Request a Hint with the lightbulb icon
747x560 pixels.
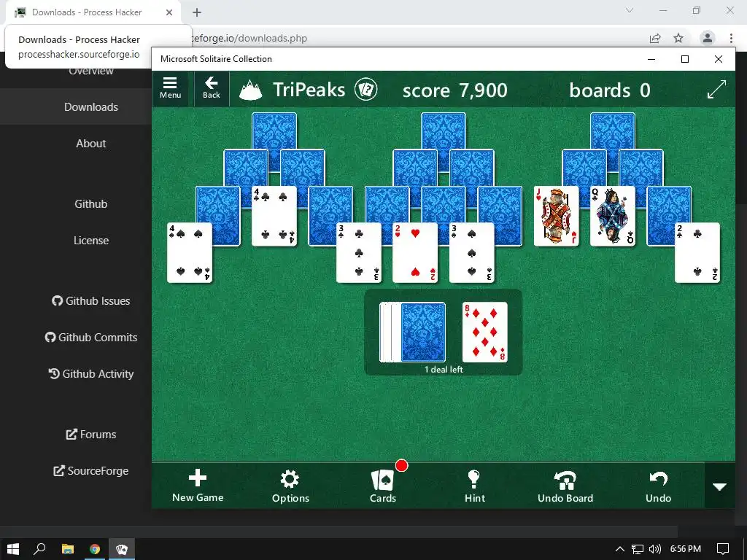click(474, 486)
